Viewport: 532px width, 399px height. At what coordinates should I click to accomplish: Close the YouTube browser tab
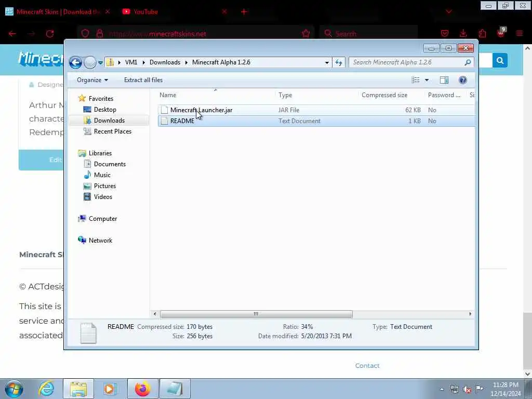pyautogui.click(x=224, y=11)
